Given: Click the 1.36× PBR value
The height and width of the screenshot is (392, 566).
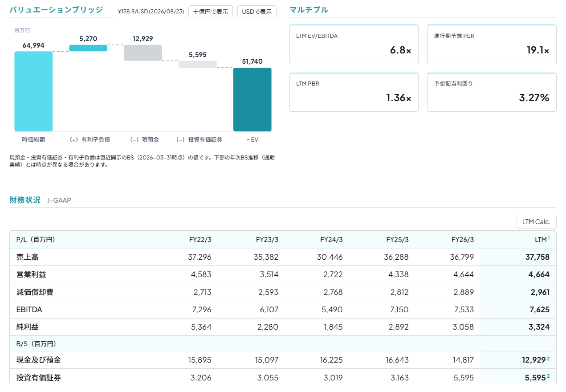Looking at the screenshot, I should [x=399, y=98].
